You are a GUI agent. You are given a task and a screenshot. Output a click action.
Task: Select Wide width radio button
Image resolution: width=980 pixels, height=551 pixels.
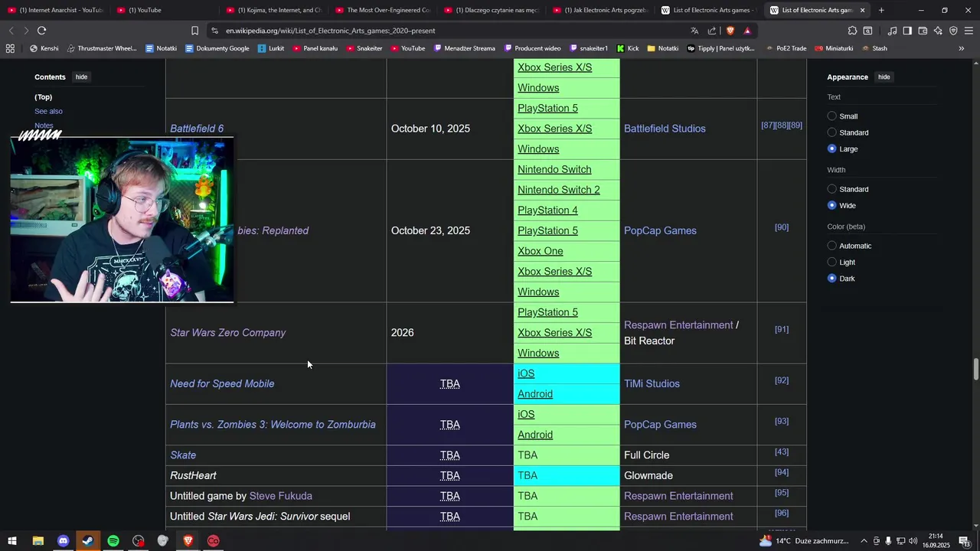pos(831,205)
